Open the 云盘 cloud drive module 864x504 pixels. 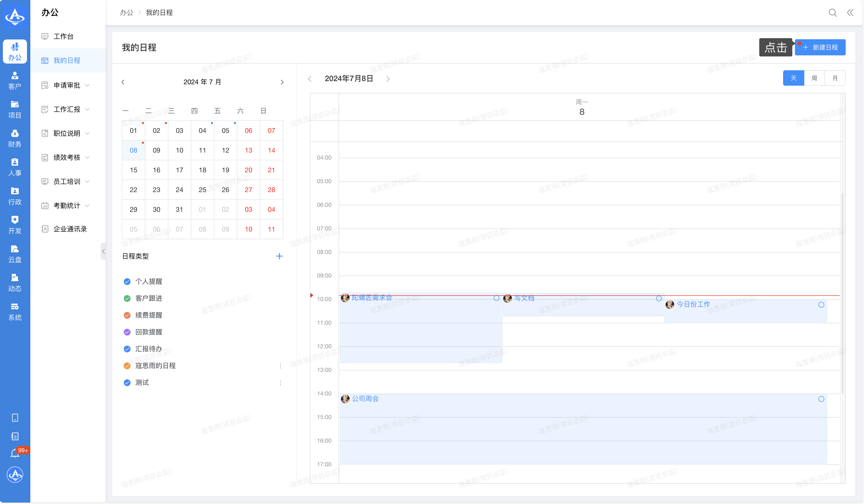15,253
